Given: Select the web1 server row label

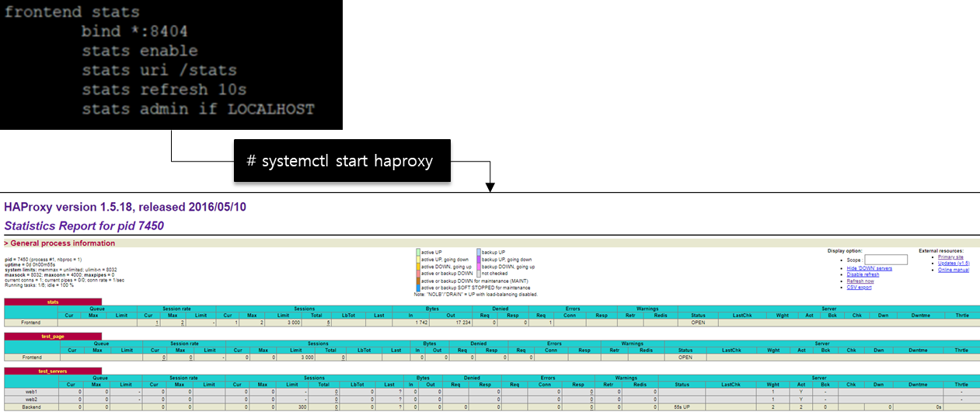Looking at the screenshot, I should tap(32, 392).
